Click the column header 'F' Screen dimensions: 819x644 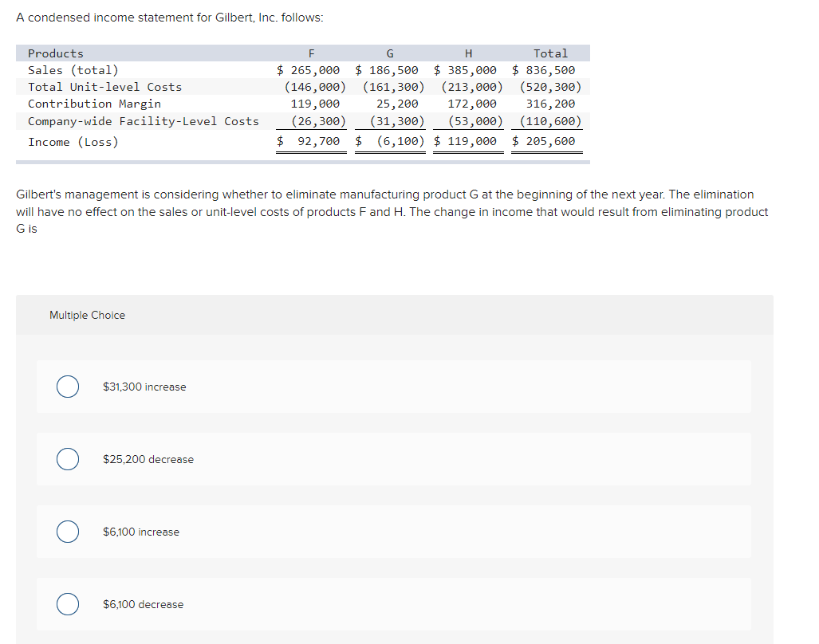(x=311, y=53)
